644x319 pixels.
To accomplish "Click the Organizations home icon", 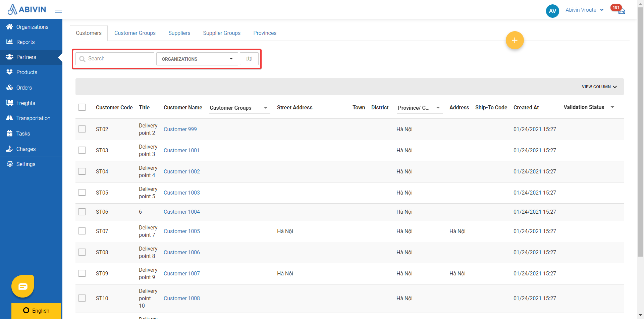I will coord(9,26).
